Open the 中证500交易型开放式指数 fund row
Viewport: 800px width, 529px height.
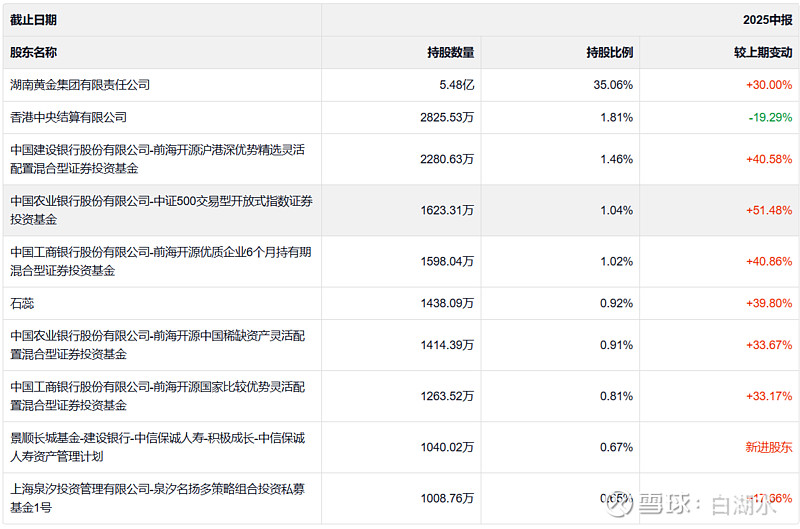pyautogui.click(x=160, y=210)
